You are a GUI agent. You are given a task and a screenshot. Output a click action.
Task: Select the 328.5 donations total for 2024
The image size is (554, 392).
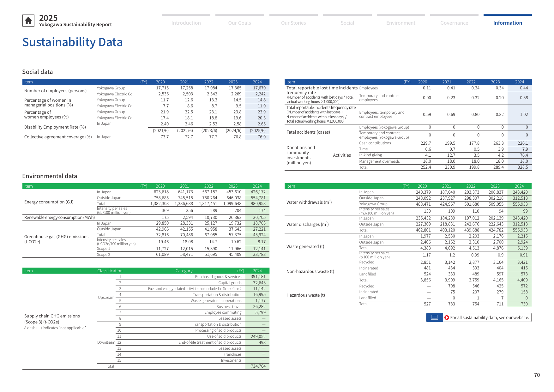point(523,167)
